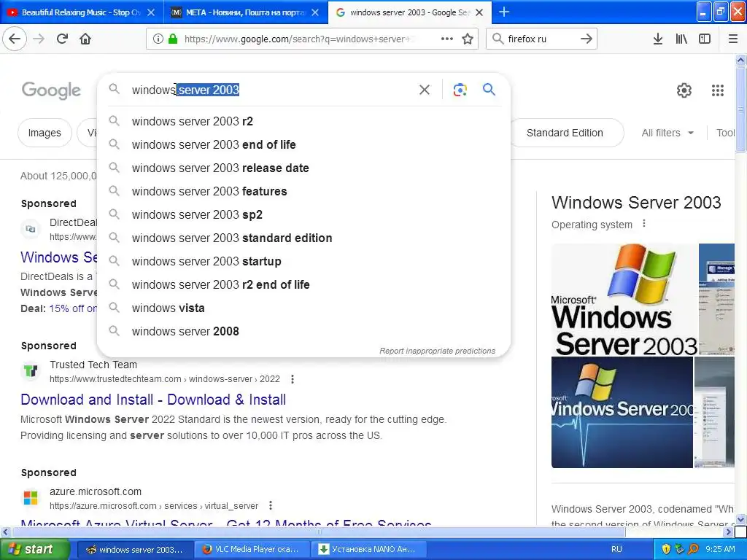
Task: Switch to VLC Media Player taskbar window
Action: pyautogui.click(x=253, y=549)
